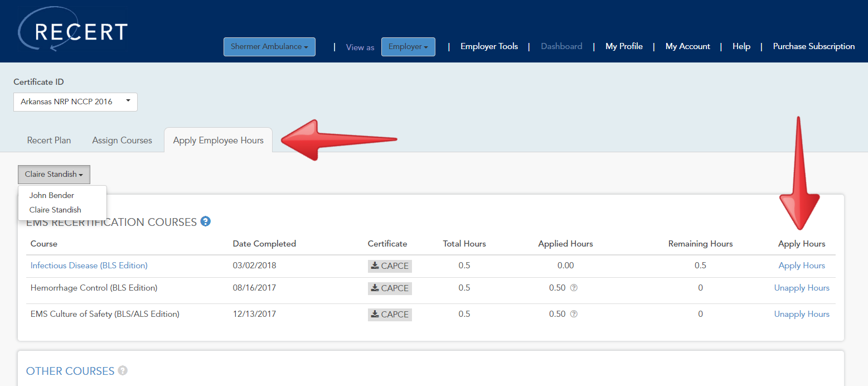868x386 pixels.
Task: Open the Infectious Disease (BLS Edition) course
Action: pos(89,266)
